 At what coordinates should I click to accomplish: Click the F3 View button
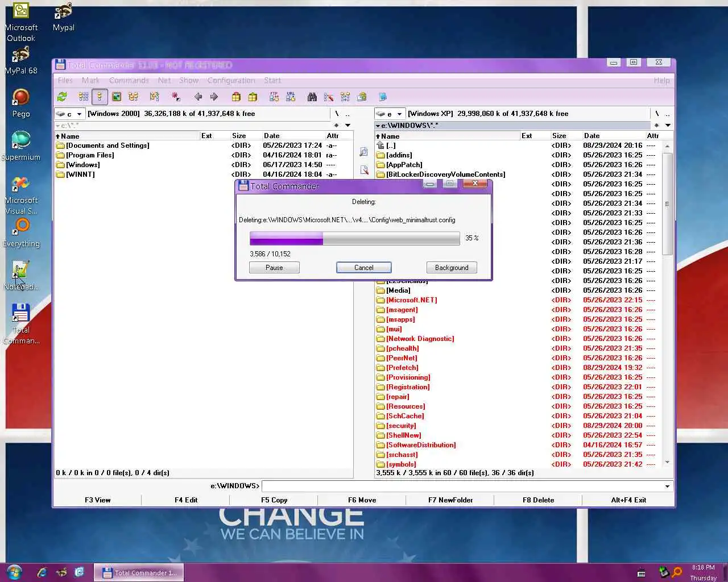coord(98,500)
